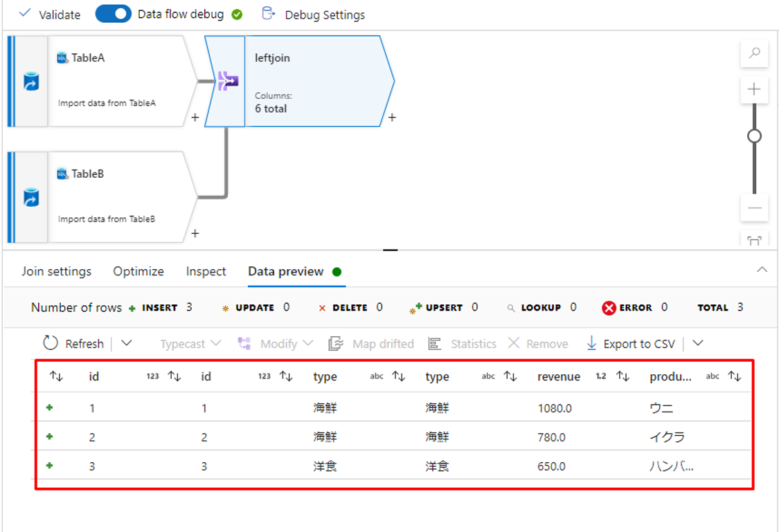This screenshot has width=779, height=532.
Task: Click Export to CSV
Action: pyautogui.click(x=631, y=343)
